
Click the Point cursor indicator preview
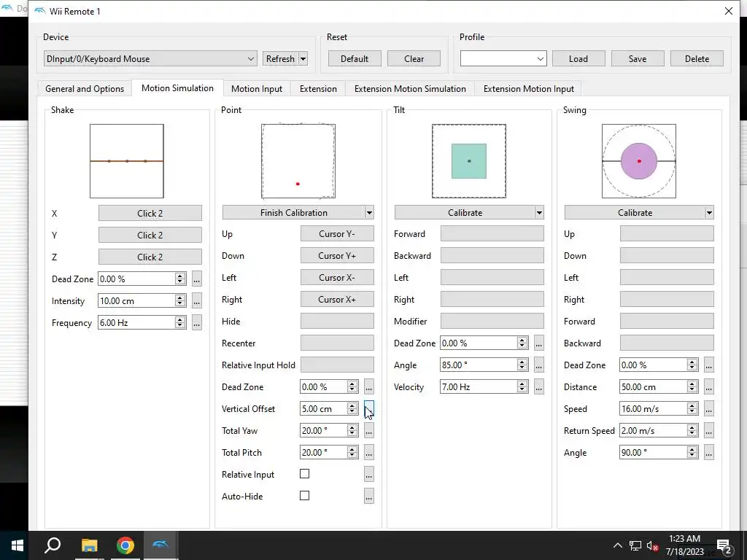(x=298, y=161)
